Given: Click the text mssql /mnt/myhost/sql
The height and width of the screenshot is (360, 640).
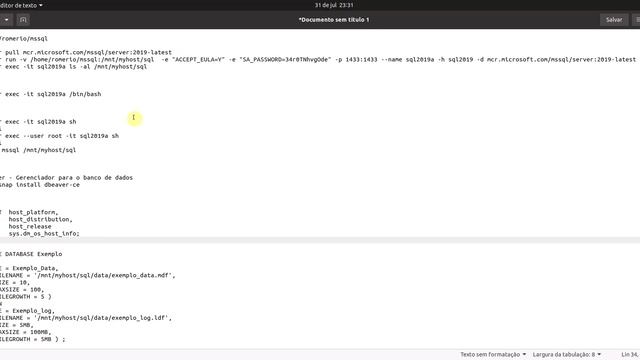Looking at the screenshot, I should tap(39, 150).
